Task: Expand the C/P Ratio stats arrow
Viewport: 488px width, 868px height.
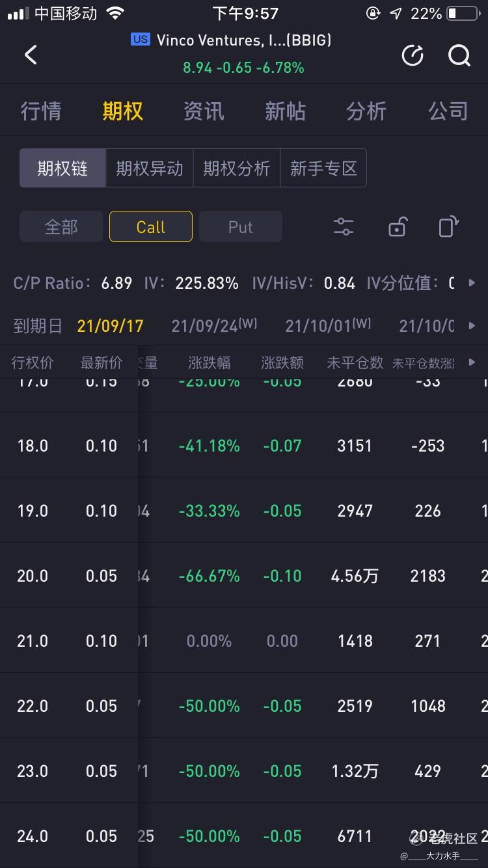Action: coord(472,283)
